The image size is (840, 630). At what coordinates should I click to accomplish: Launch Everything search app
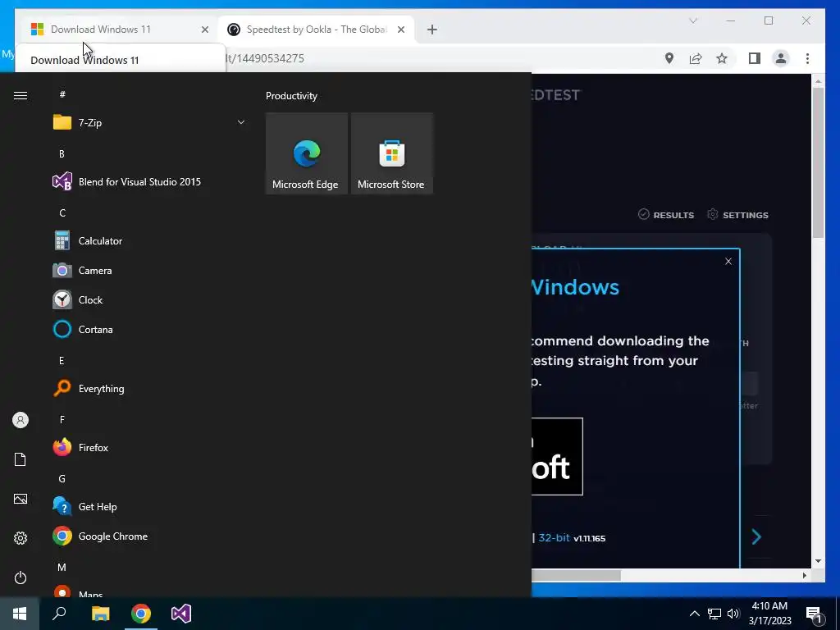tap(149, 388)
